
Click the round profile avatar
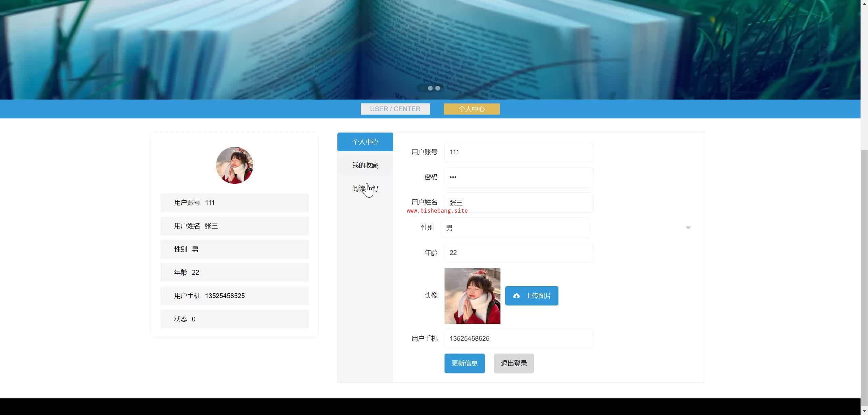point(234,165)
